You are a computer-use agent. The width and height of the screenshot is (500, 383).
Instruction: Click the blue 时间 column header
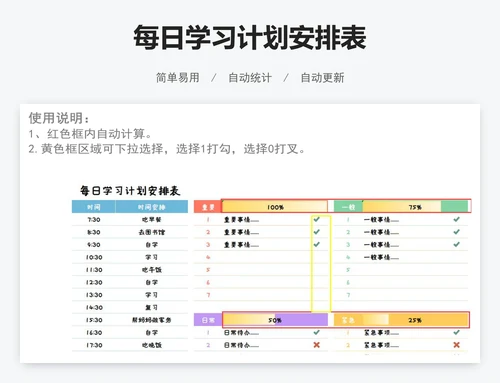pyautogui.click(x=94, y=207)
